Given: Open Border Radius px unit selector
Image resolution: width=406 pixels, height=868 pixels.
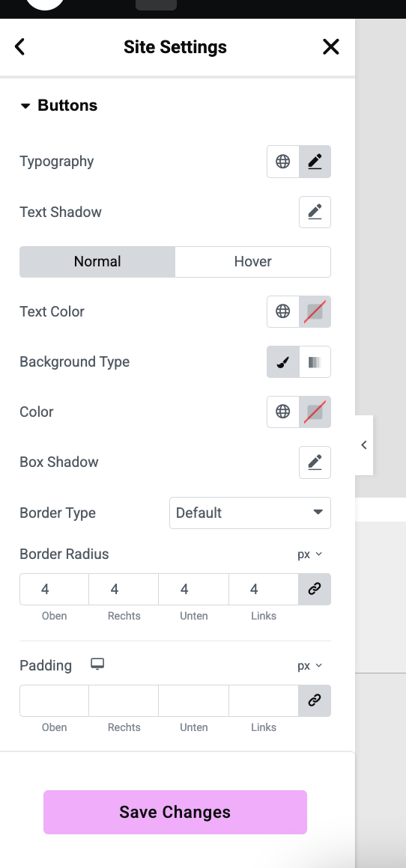Looking at the screenshot, I should (309, 554).
